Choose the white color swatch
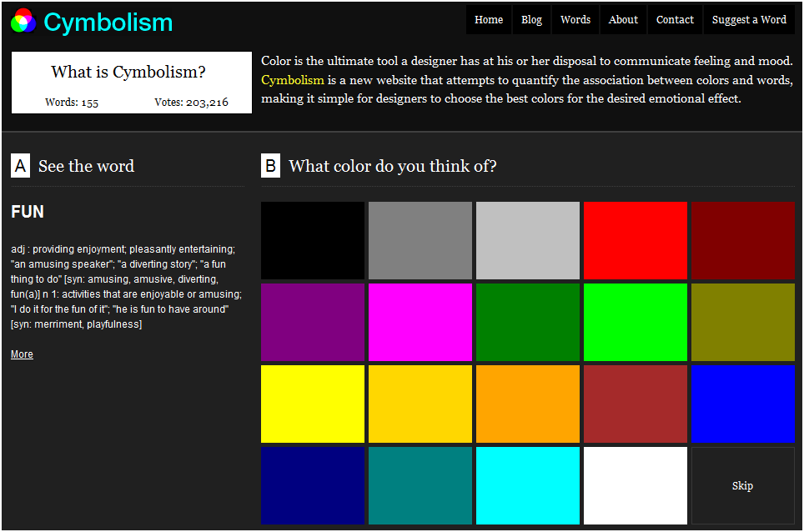 tap(636, 485)
